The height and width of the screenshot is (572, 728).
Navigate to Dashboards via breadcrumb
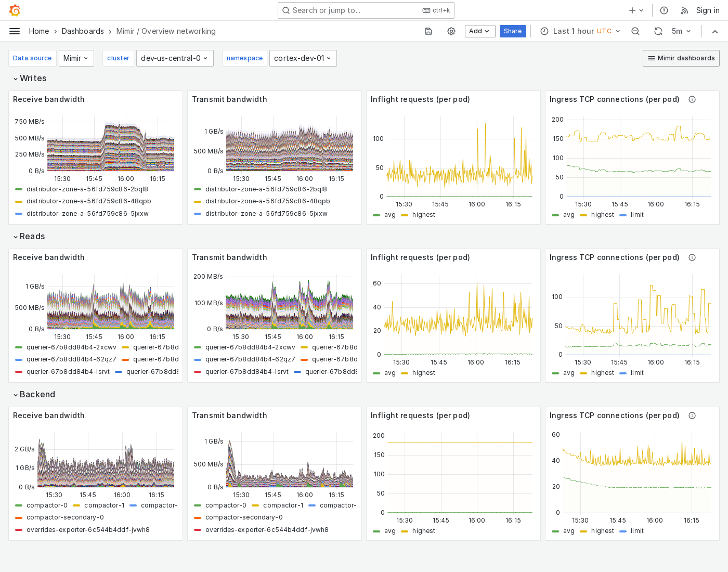tap(83, 31)
